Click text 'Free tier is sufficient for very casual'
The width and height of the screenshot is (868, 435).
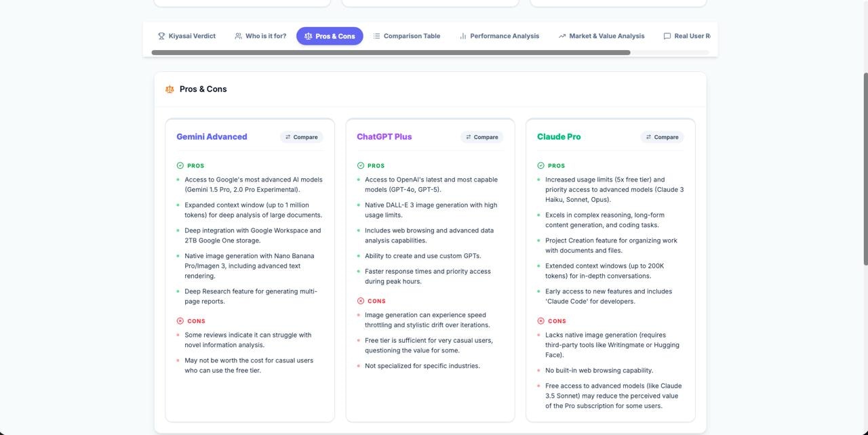429,340
